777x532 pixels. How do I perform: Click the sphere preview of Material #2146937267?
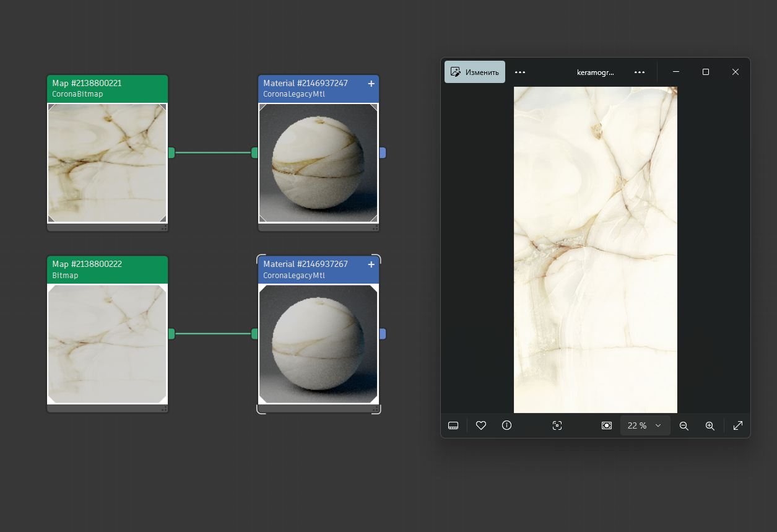(x=318, y=344)
